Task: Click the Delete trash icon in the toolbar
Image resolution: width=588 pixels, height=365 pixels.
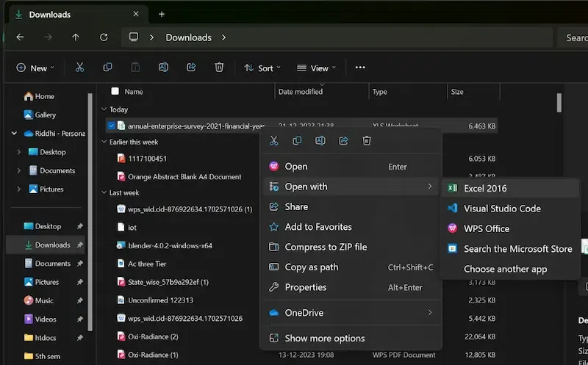Action: coord(219,68)
